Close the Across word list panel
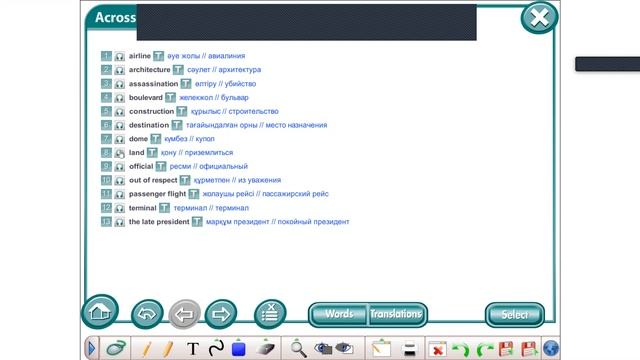This screenshot has height=360, width=640. pos(539,18)
